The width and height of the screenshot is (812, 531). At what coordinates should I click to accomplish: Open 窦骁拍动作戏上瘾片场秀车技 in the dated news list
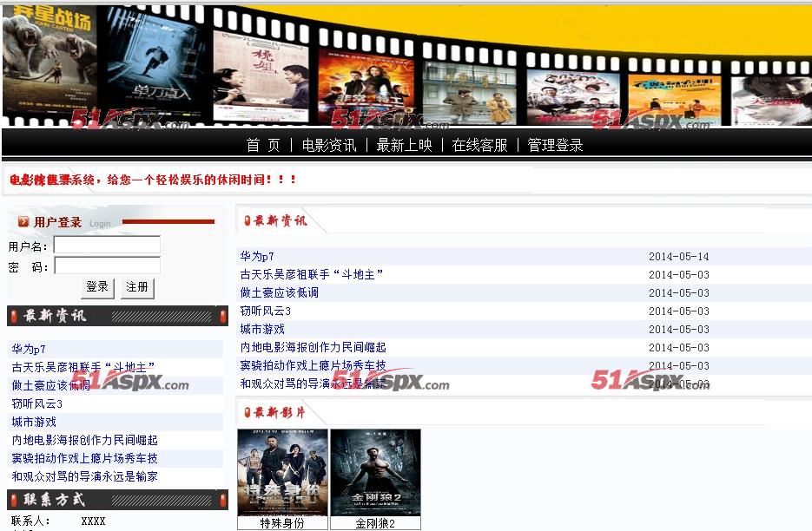pyautogui.click(x=313, y=365)
